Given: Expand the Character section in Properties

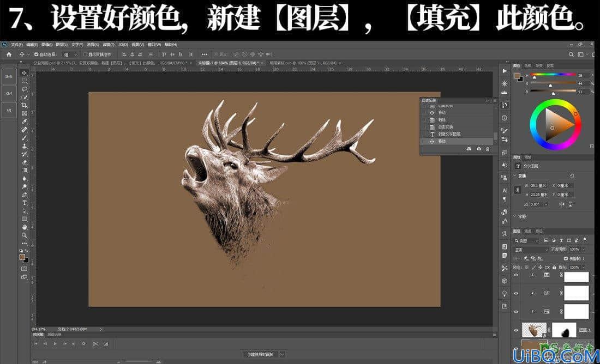Looking at the screenshot, I should pyautogui.click(x=515, y=216).
